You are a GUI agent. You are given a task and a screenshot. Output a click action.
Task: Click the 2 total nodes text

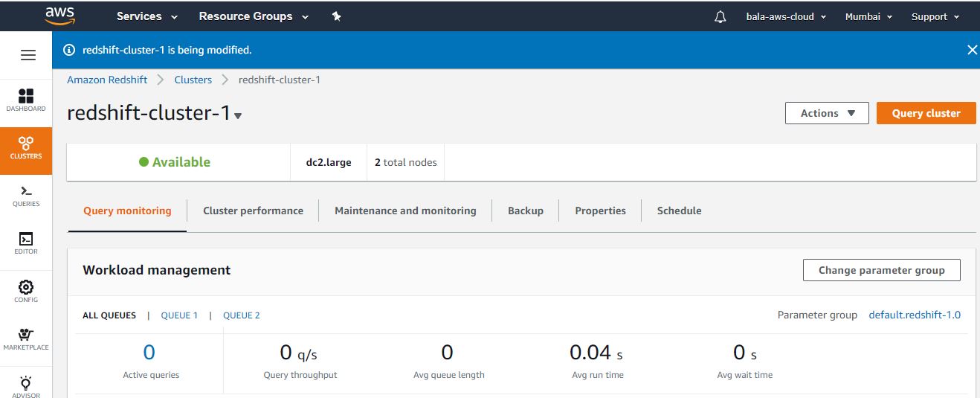(406, 162)
